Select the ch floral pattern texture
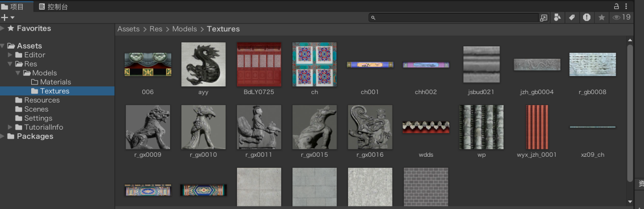 pos(314,64)
